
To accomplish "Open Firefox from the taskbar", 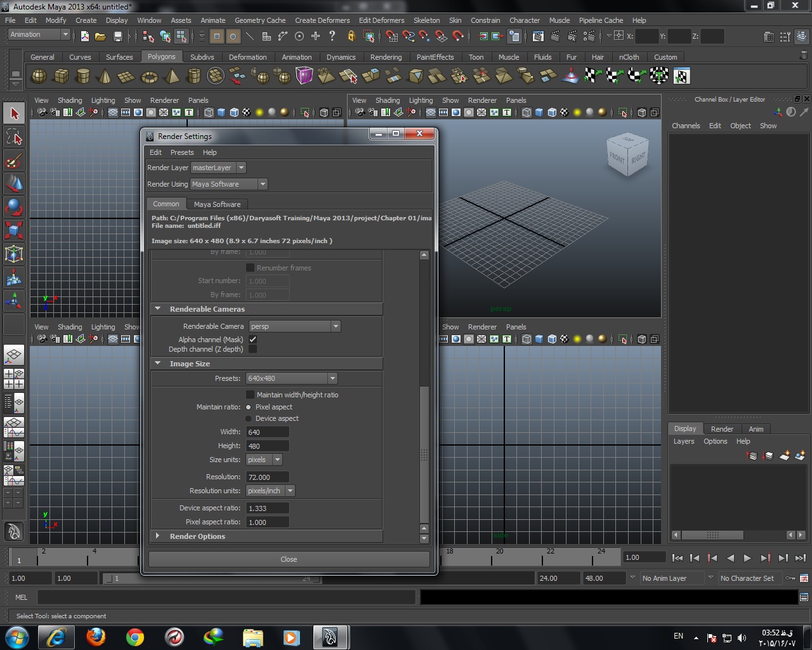I will [x=96, y=637].
